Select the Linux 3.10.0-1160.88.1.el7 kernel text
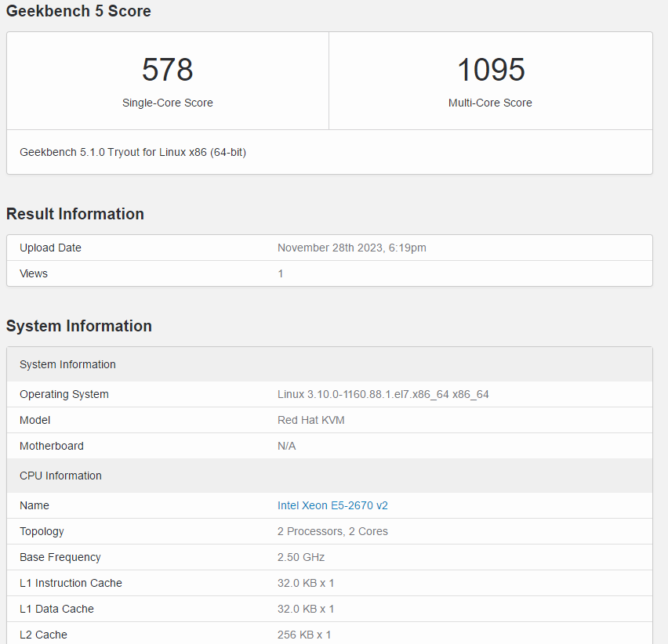668x644 pixels. [383, 394]
